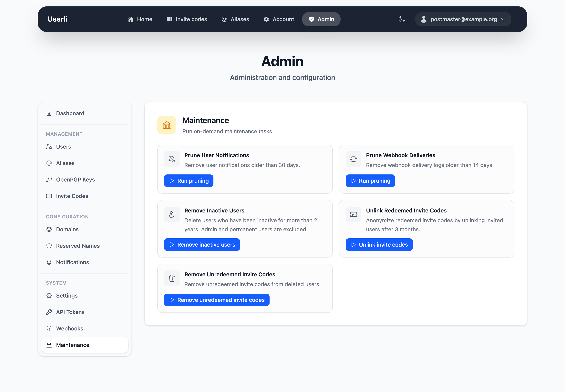Open the OpenPGP Keys link in the sidebar
This screenshot has width=565, height=392.
coord(85,180)
